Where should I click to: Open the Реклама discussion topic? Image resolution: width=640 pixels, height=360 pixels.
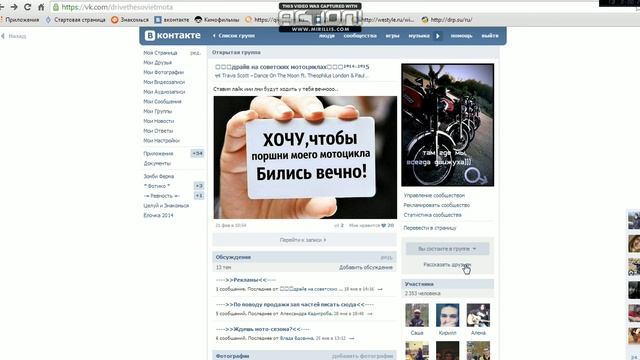[x=246, y=280]
